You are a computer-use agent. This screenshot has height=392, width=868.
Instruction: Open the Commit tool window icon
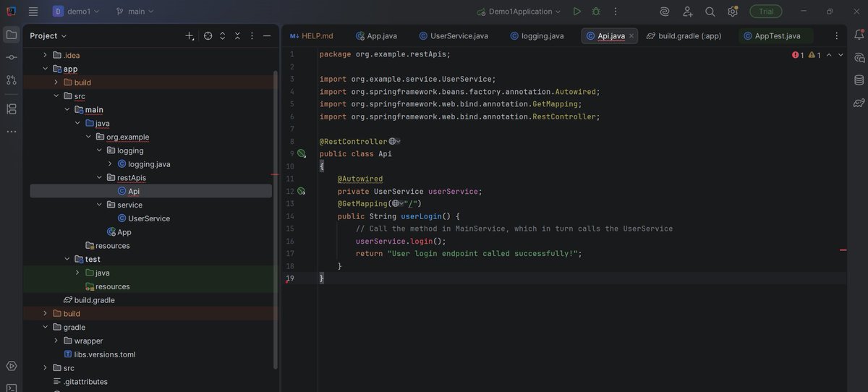tap(12, 57)
